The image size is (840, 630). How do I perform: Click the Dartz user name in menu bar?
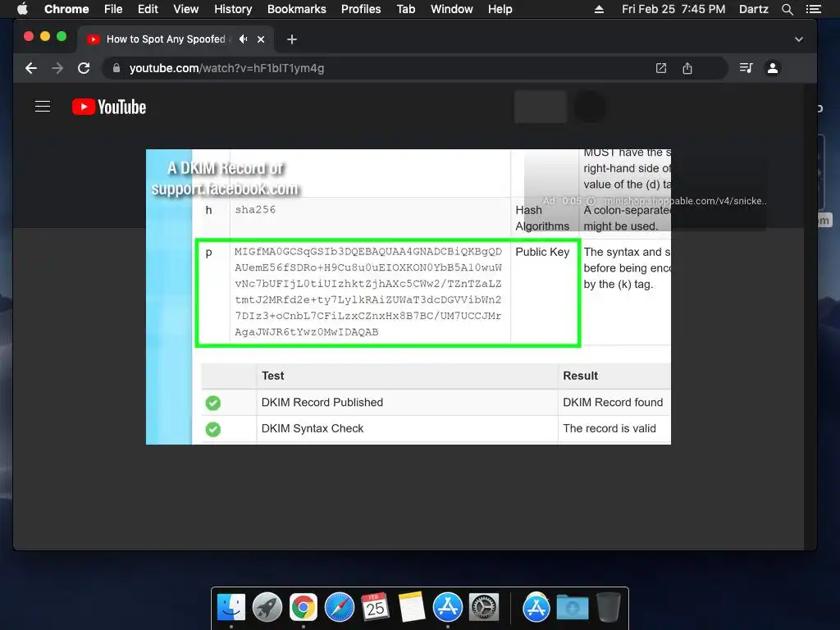pos(753,9)
